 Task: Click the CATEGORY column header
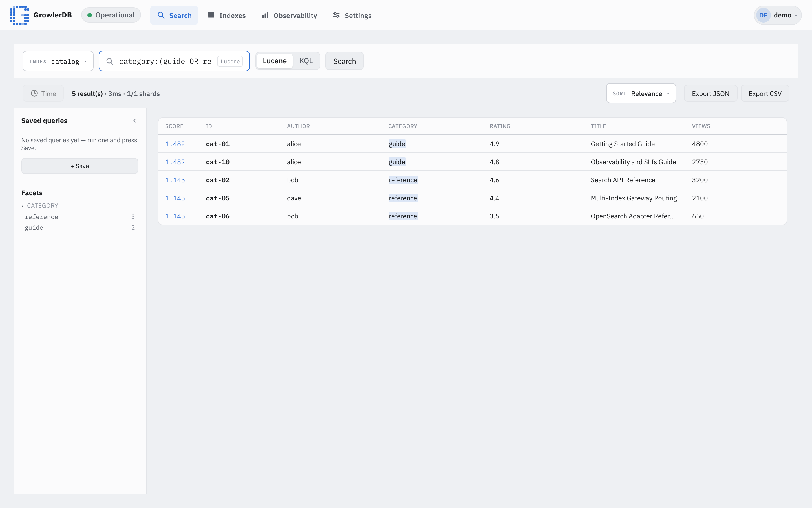[403, 126]
